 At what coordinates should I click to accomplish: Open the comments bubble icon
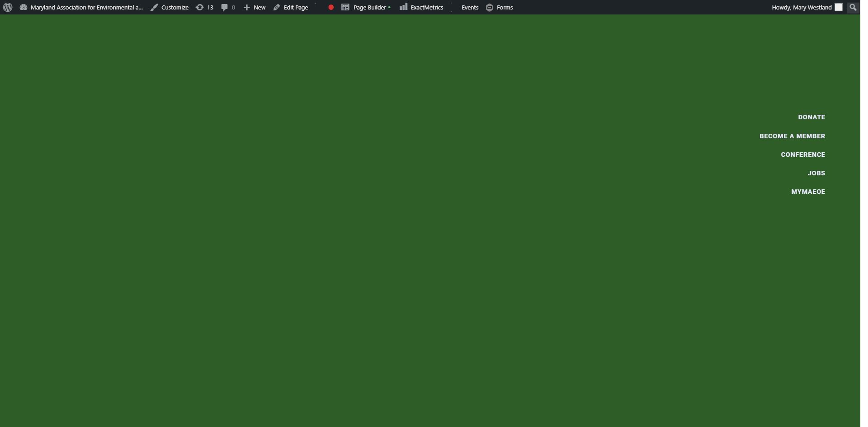224,7
